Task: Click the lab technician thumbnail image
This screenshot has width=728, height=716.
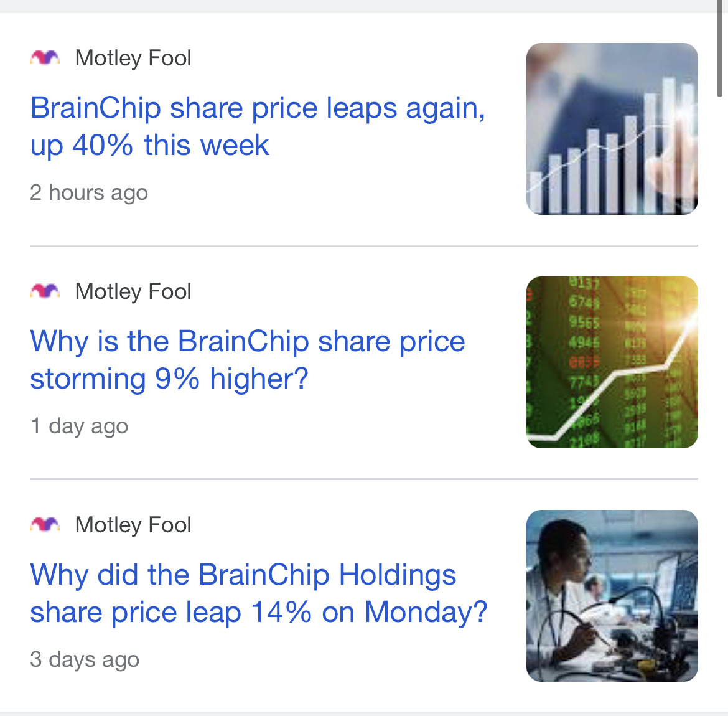Action: coord(612,596)
